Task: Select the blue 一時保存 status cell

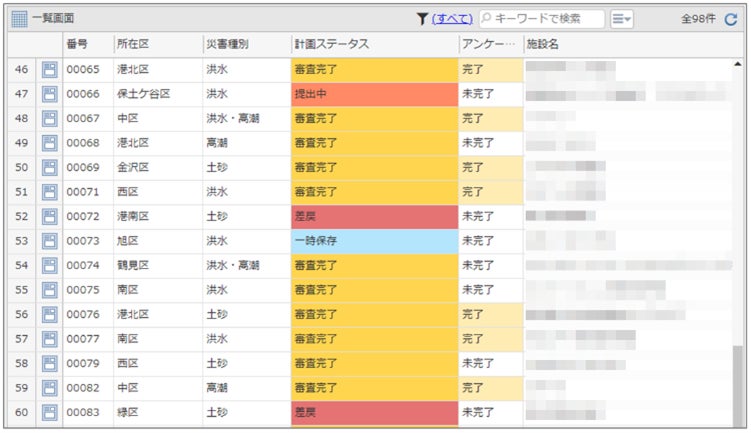Action: pos(375,241)
